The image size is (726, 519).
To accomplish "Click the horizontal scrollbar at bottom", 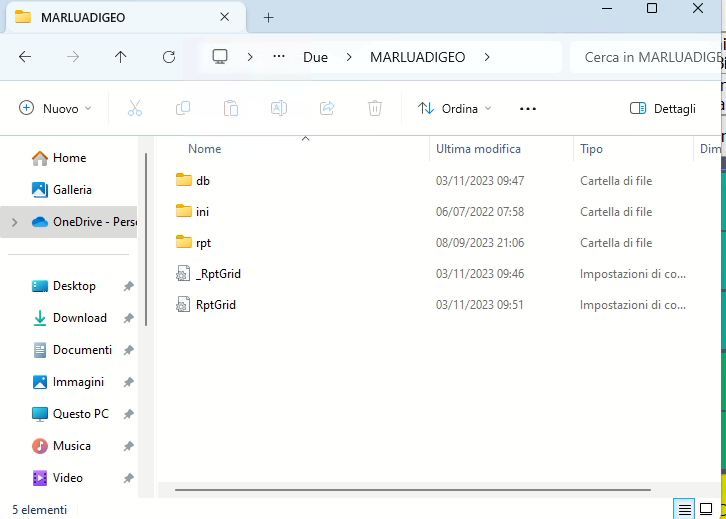I will tap(410, 491).
